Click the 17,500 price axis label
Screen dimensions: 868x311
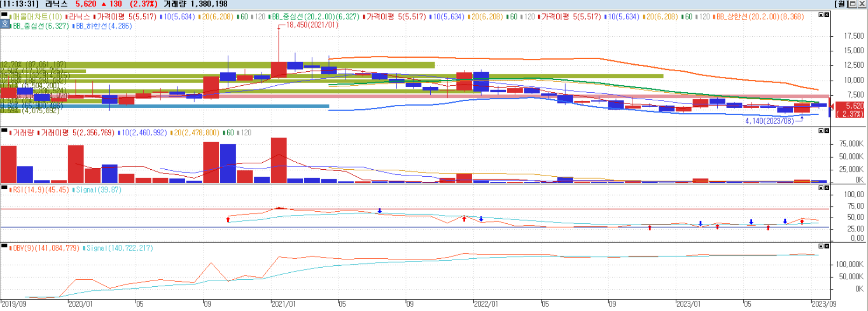854,36
